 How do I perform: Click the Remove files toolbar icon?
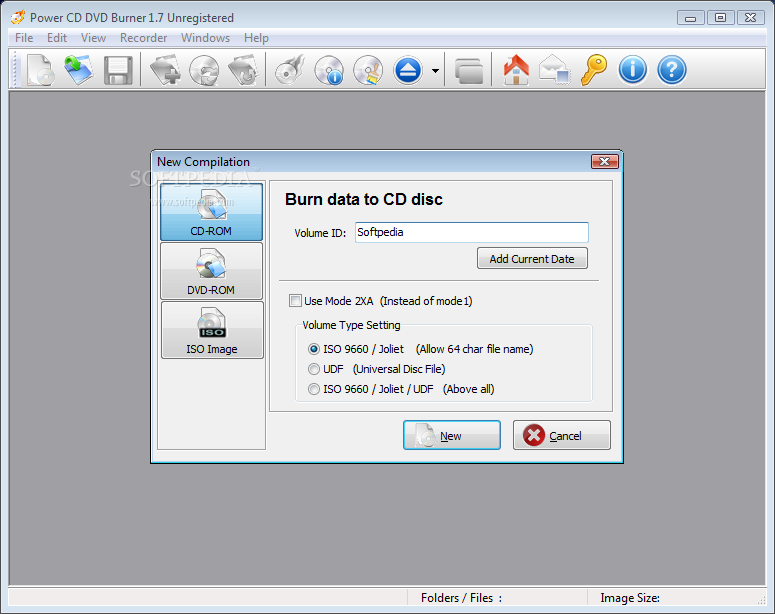243,70
